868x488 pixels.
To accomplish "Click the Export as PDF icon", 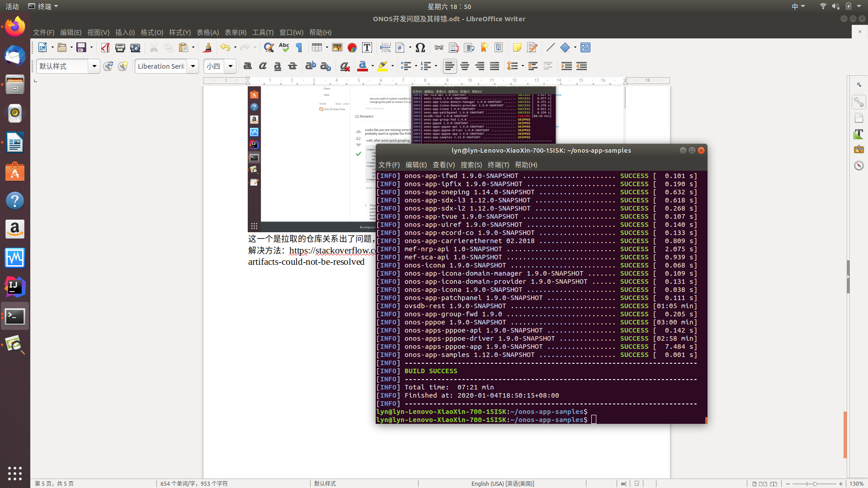I will coord(105,47).
